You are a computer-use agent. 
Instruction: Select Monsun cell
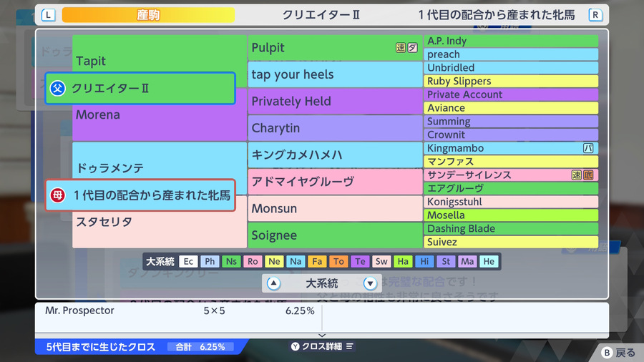pyautogui.click(x=335, y=208)
